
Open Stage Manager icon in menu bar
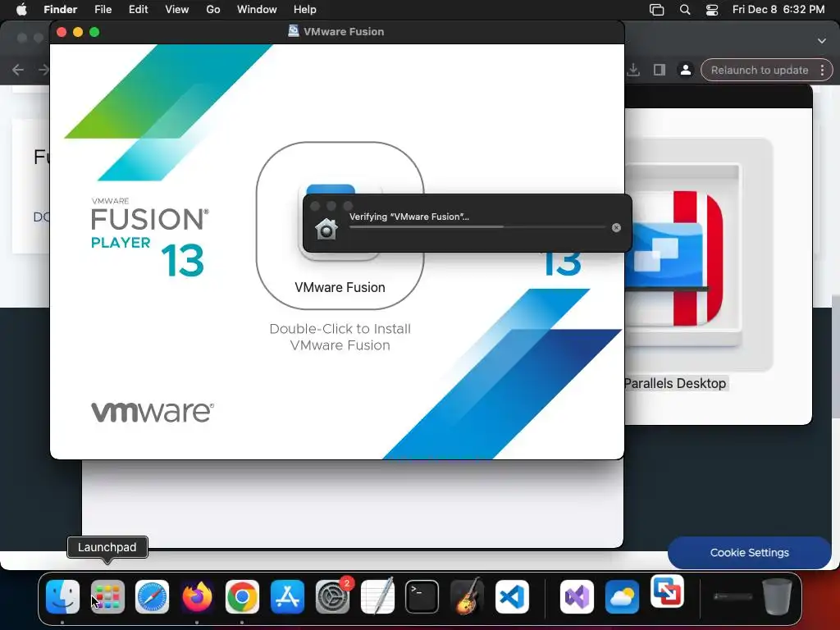657,10
